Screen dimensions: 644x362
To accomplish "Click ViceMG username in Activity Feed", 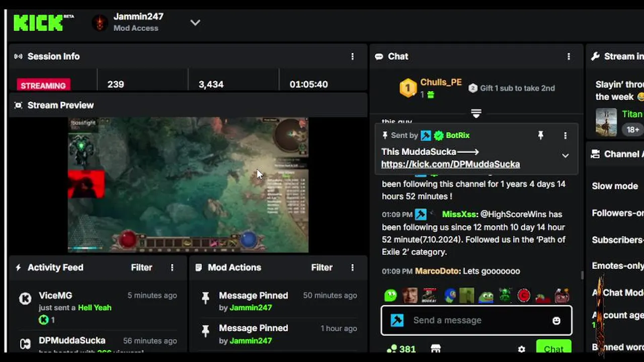I will pos(55,296).
